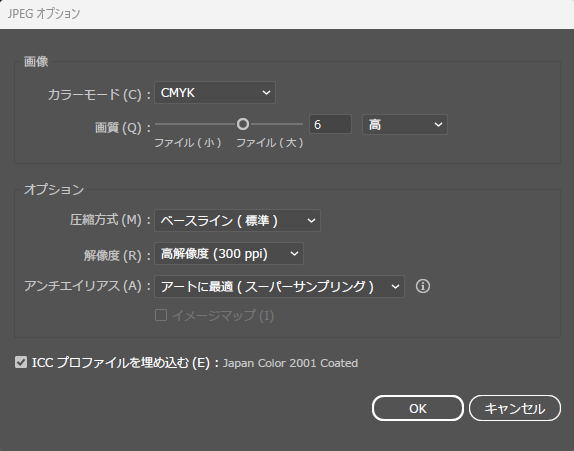
Task: Click the ファイル (大) end of quality slider track
Action: (301, 124)
